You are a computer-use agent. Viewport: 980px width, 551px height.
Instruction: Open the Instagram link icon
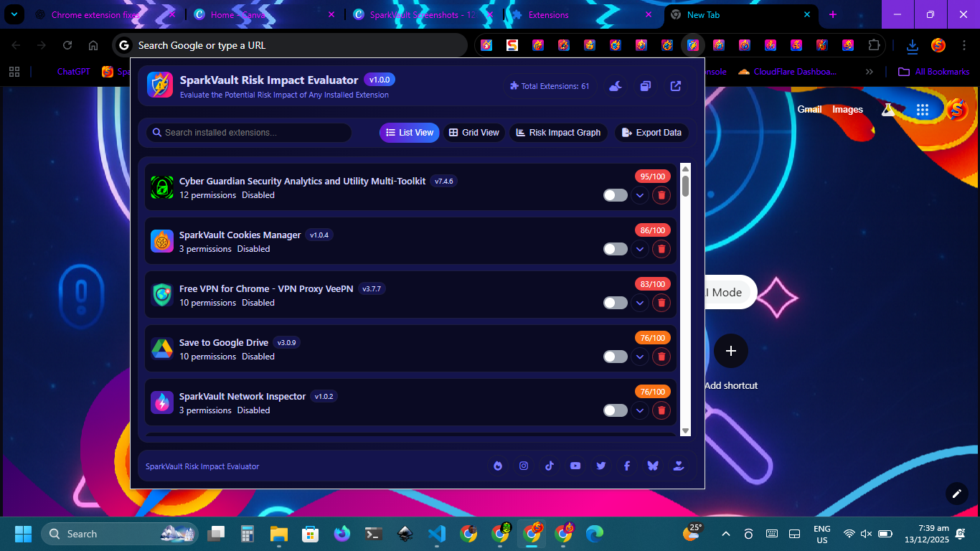524,466
